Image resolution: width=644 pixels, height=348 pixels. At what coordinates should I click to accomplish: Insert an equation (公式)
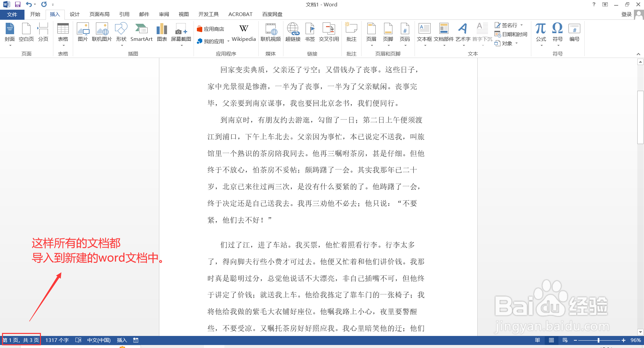[541, 33]
